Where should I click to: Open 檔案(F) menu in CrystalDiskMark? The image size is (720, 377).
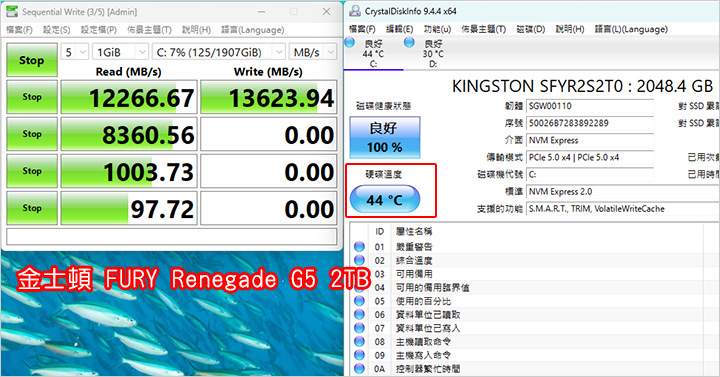[19, 30]
